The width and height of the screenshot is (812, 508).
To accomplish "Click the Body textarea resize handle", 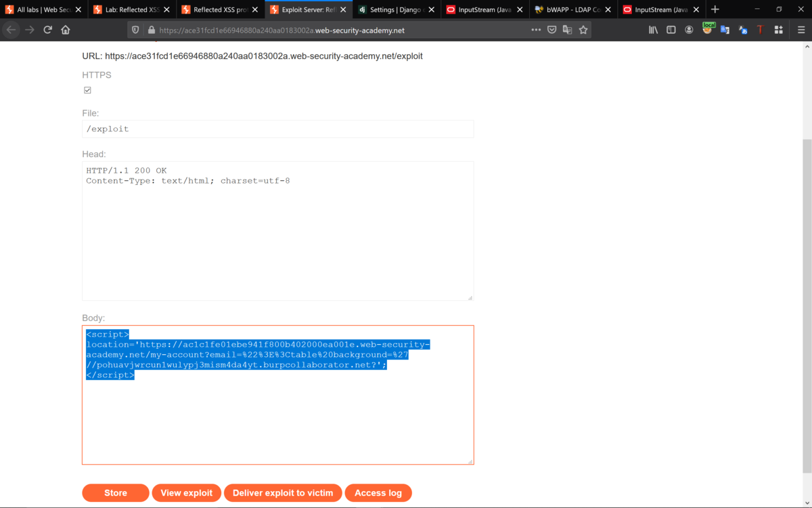I will (x=470, y=461).
